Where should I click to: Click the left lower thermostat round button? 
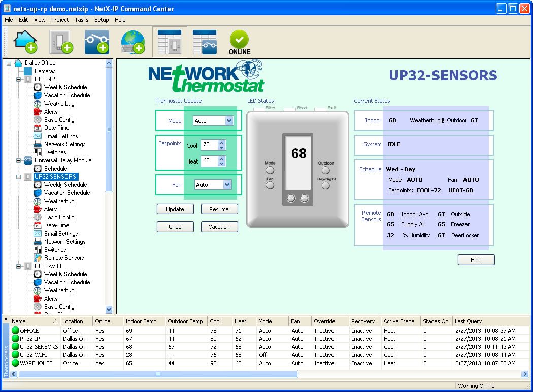coord(291,198)
